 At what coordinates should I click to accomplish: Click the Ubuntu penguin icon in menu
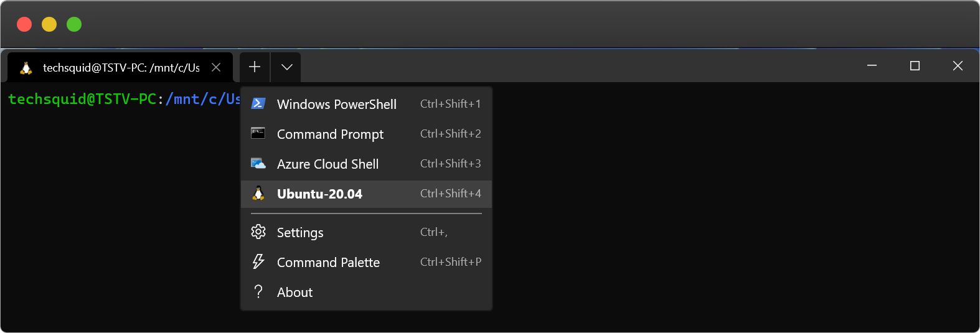coord(258,194)
